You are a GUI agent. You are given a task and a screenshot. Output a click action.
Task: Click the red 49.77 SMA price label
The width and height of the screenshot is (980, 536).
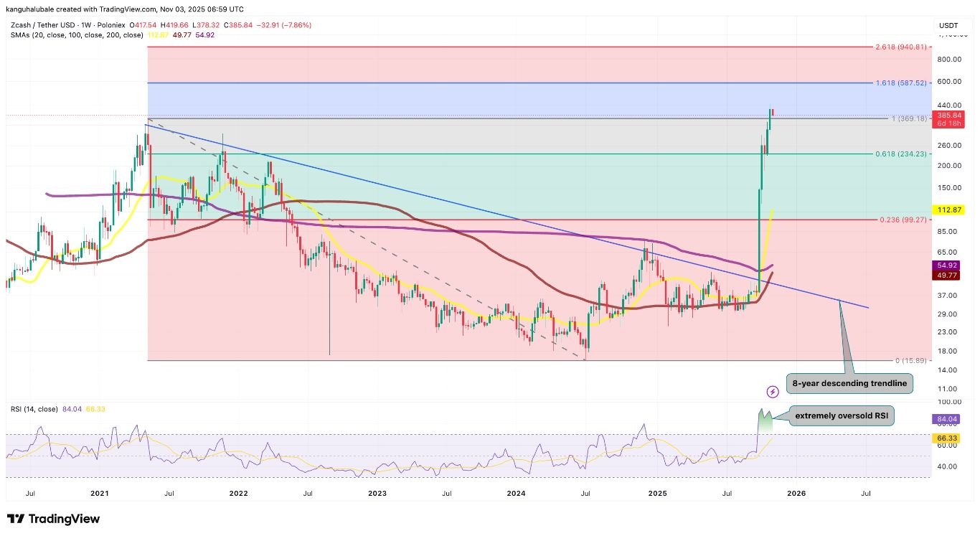point(947,276)
